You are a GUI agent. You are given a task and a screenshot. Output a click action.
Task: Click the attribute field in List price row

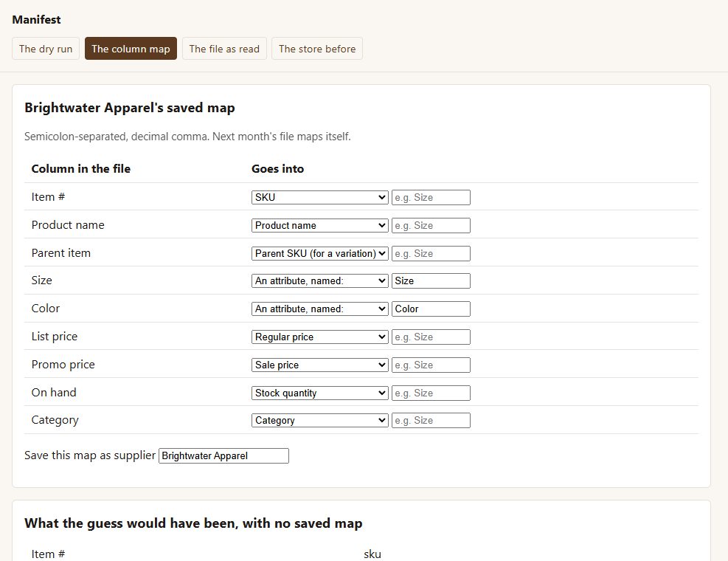[x=431, y=337]
